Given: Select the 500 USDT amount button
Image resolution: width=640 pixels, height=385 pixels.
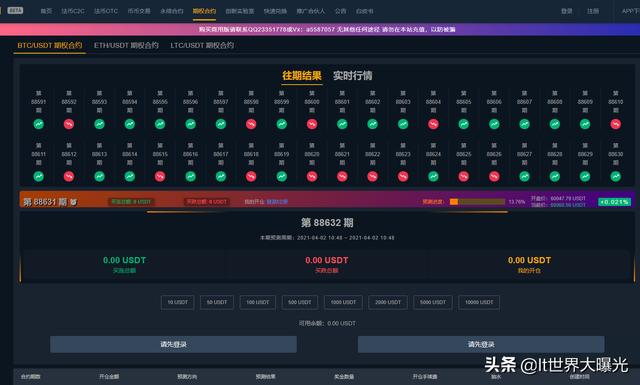Looking at the screenshot, I should (x=300, y=303).
